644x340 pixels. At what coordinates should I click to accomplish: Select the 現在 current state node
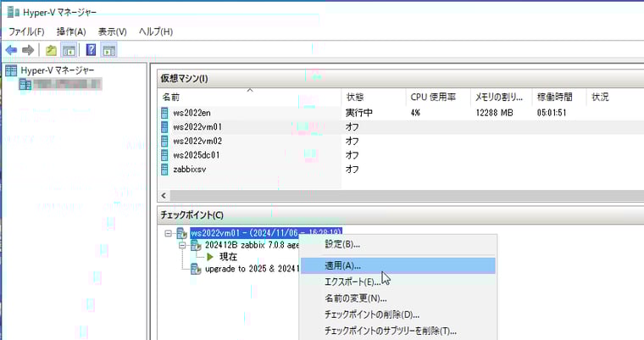pyautogui.click(x=228, y=257)
